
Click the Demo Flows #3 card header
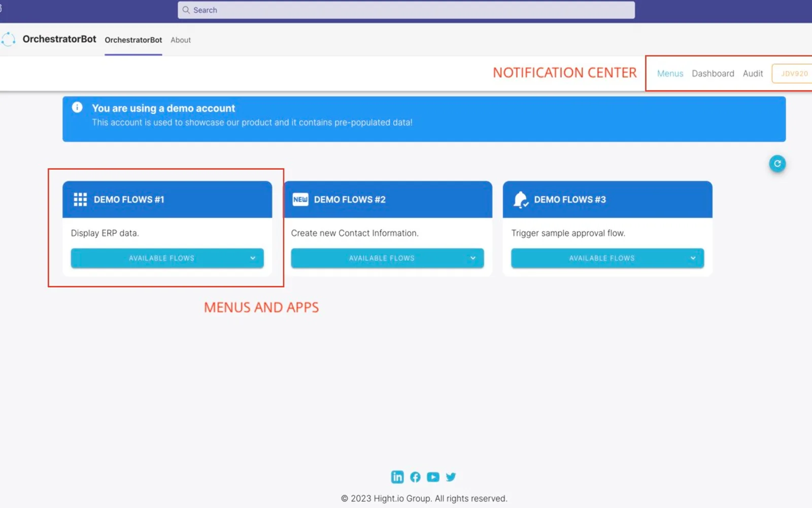607,200
